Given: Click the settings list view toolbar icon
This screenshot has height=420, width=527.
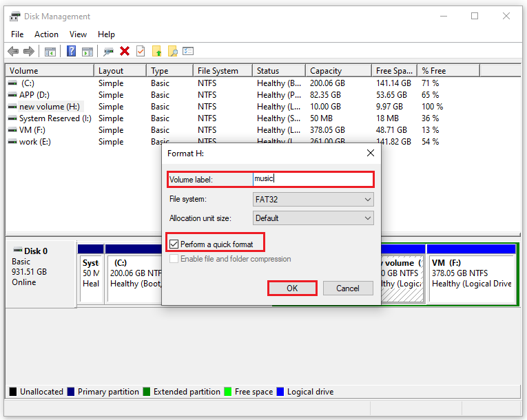Looking at the screenshot, I should [188, 52].
